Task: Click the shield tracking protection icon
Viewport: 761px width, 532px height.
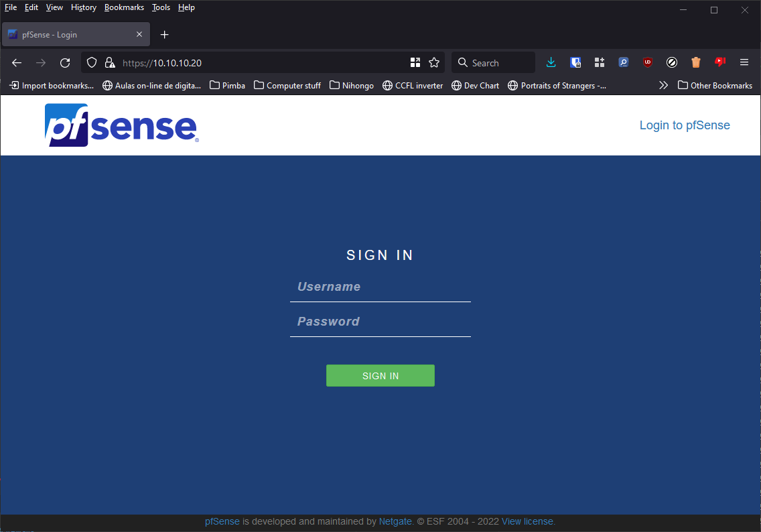Action: pyautogui.click(x=91, y=62)
